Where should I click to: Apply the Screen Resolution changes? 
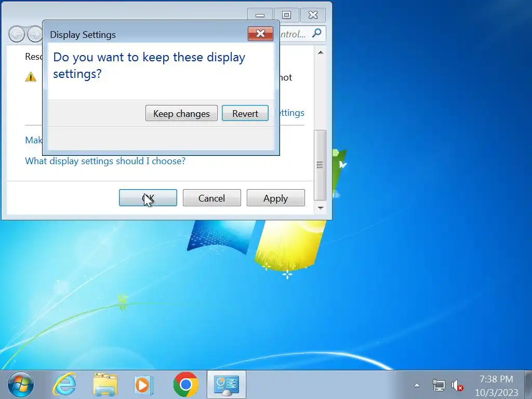pyautogui.click(x=275, y=198)
